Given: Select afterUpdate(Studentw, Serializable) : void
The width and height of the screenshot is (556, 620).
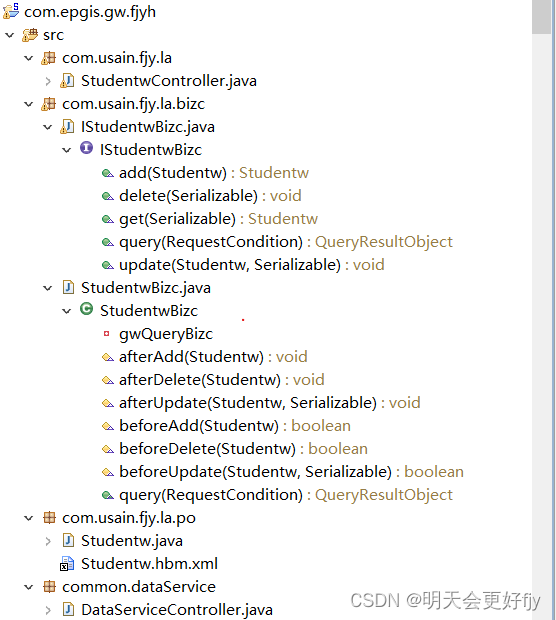Looking at the screenshot, I should tap(270, 403).
